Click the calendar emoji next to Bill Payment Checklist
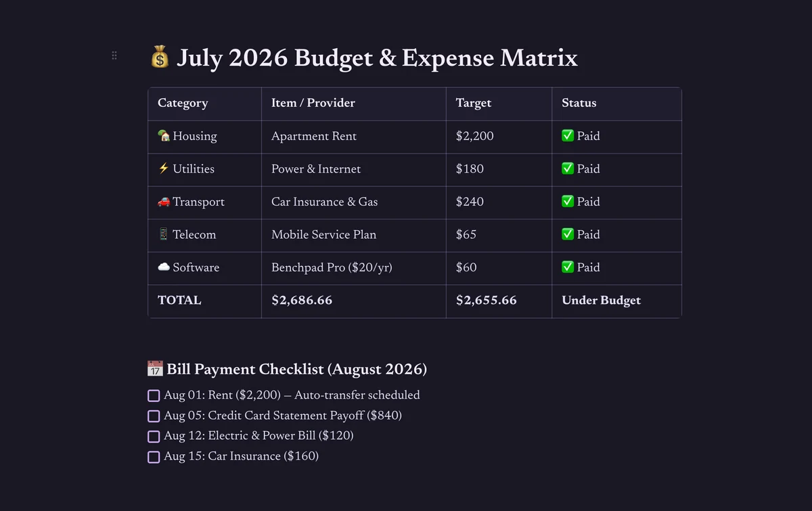The height and width of the screenshot is (511, 812). 155,369
